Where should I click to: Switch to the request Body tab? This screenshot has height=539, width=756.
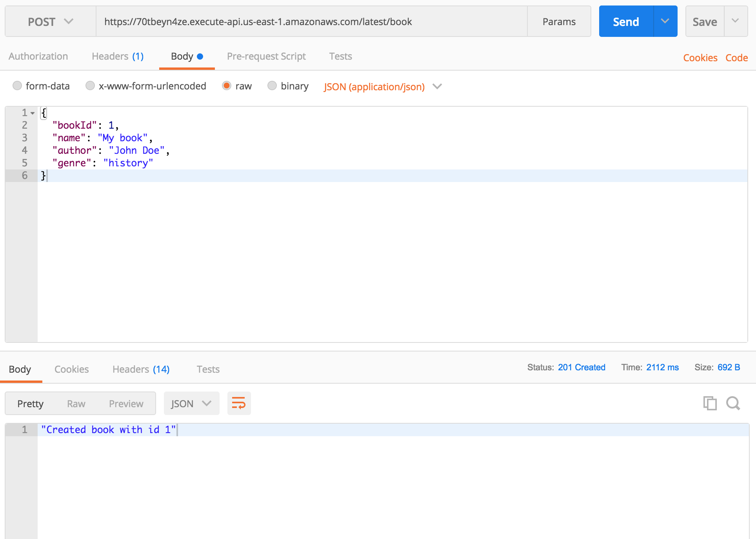click(187, 56)
